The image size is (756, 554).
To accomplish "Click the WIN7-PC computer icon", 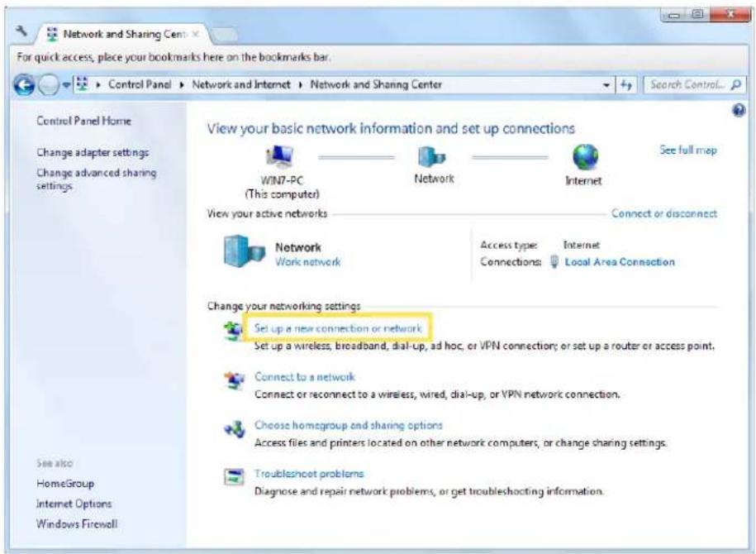I will coord(280,156).
